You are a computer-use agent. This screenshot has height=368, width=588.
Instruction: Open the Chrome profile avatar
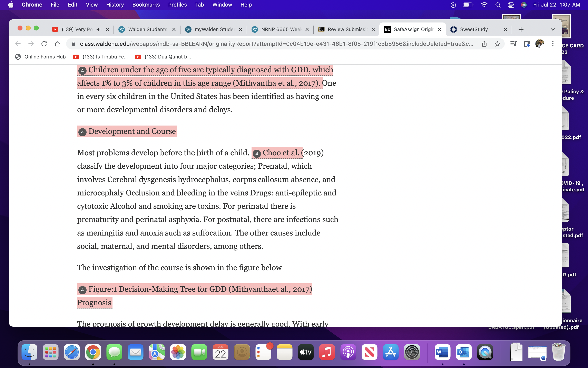(539, 44)
